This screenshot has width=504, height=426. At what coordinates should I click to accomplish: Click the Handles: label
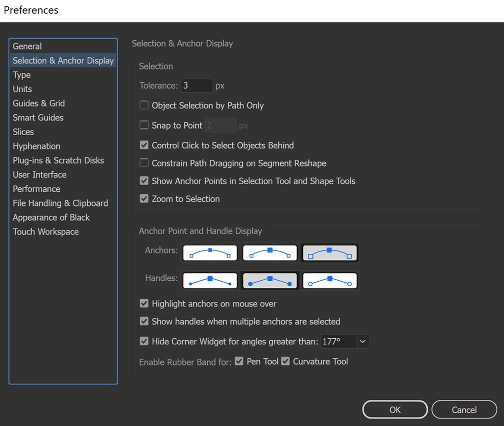click(x=161, y=278)
